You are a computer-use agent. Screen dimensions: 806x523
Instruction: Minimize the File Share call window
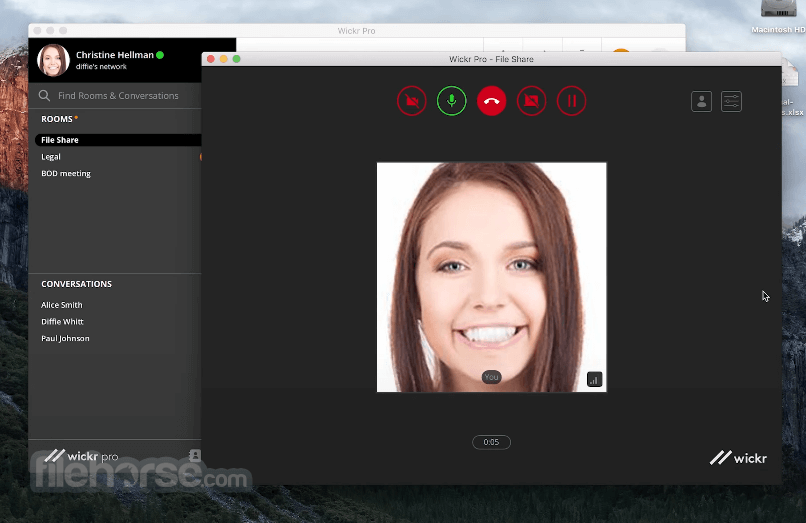(224, 59)
